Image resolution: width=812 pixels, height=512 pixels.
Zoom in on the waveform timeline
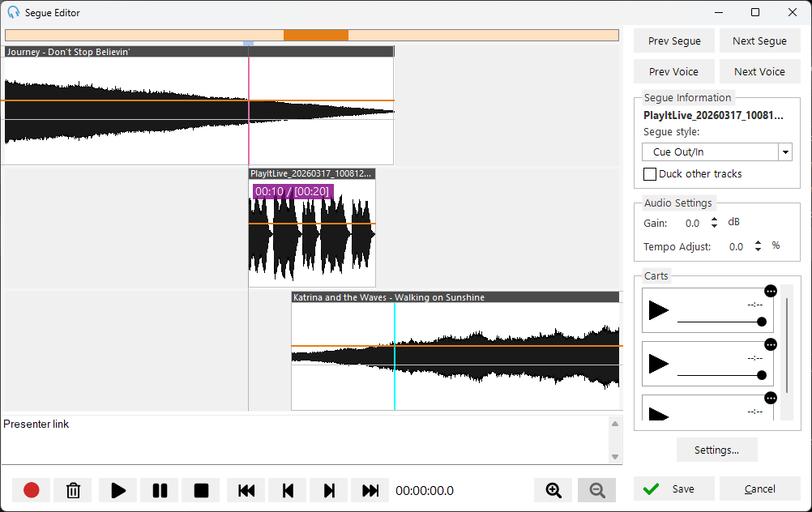(553, 490)
